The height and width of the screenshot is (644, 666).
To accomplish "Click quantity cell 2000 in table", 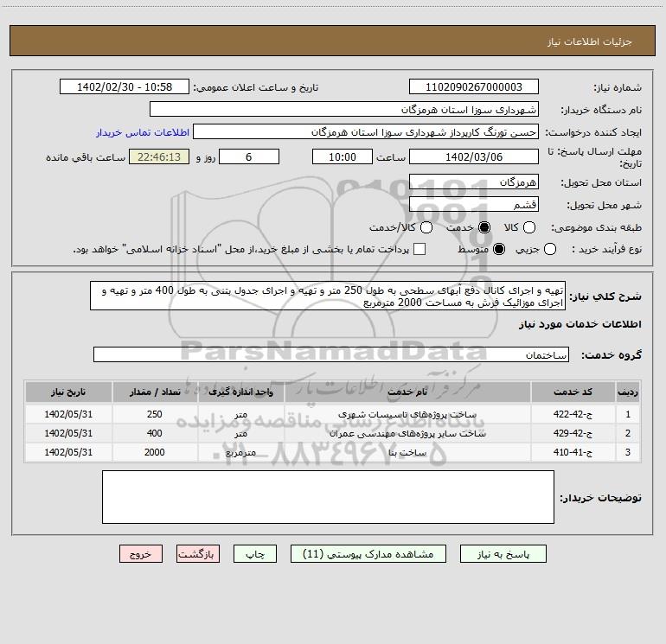I will point(155,453).
